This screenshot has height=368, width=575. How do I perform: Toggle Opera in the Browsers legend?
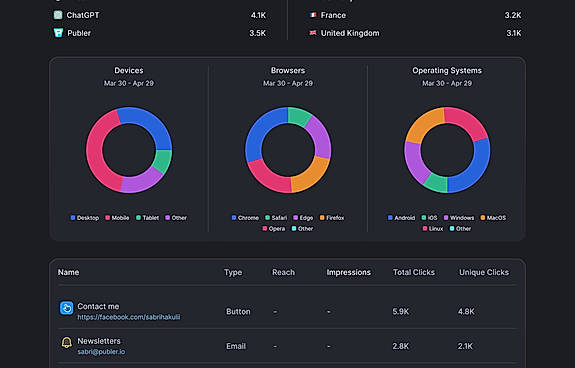point(274,229)
